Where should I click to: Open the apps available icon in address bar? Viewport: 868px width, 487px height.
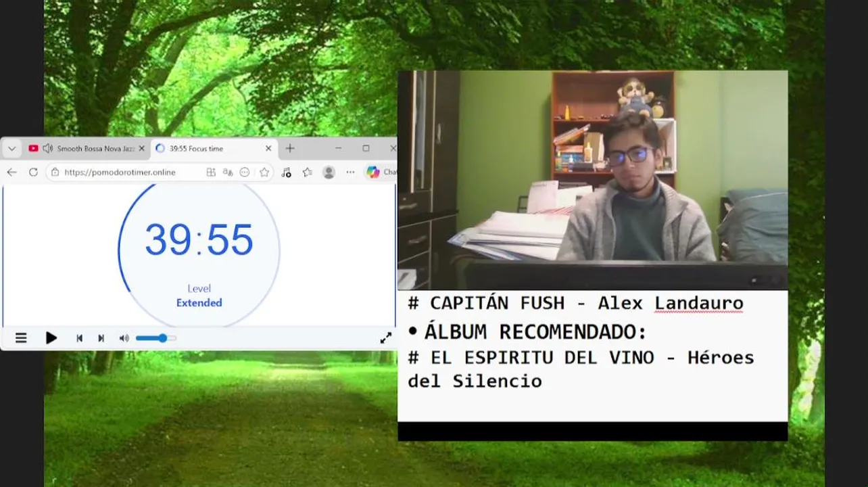(x=211, y=172)
